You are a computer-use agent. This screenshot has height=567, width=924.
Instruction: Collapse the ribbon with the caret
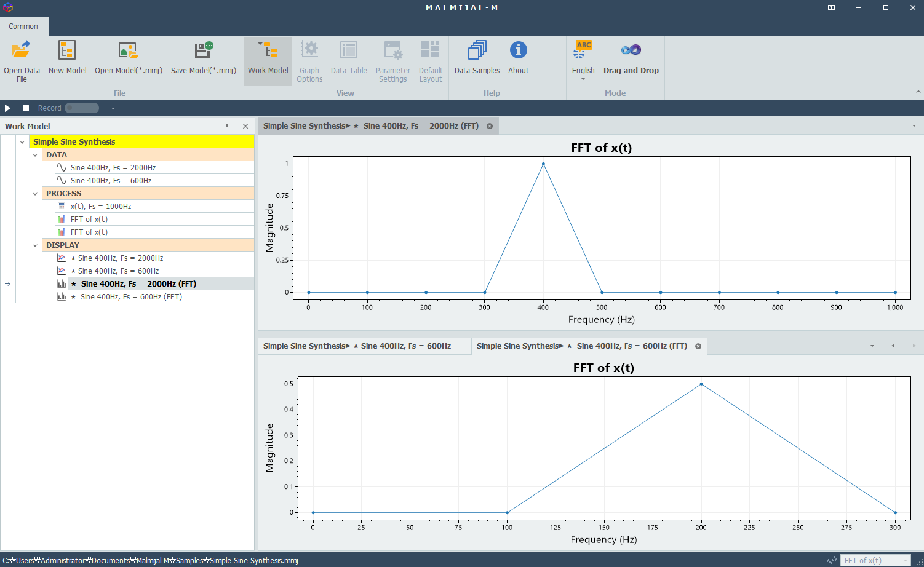pos(918,92)
